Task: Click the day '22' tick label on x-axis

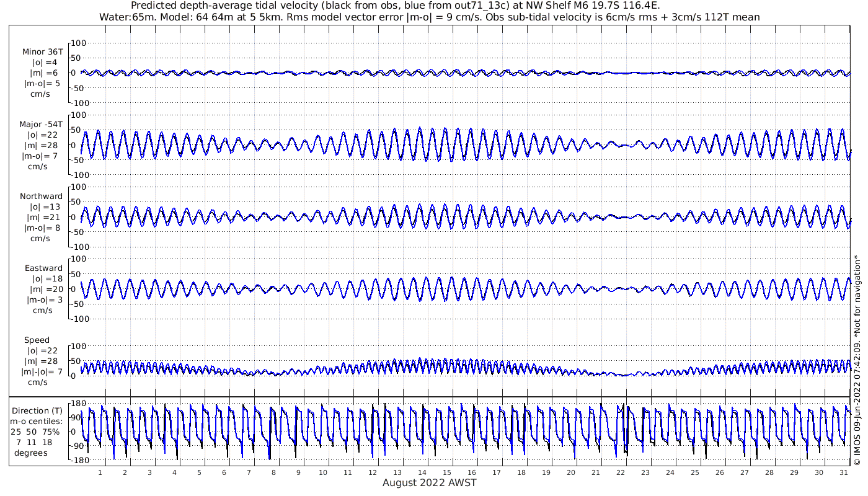Action: click(x=621, y=472)
